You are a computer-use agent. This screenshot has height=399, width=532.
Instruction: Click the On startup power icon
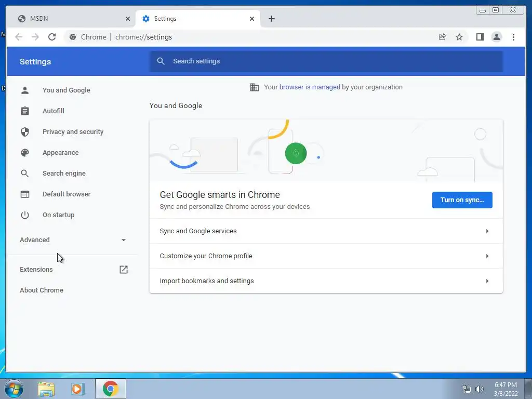25,215
